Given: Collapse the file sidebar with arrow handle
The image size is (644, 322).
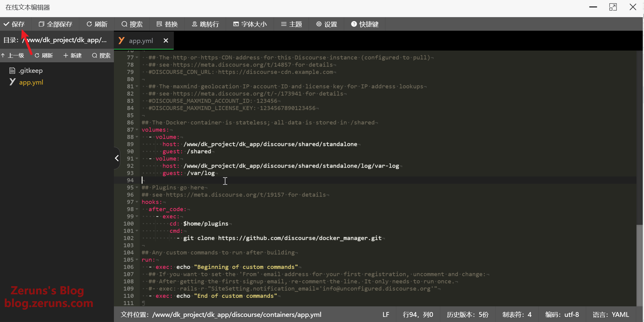Looking at the screenshot, I should point(117,158).
